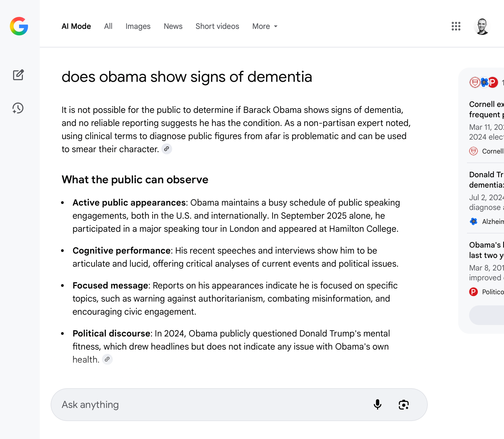Switch to the AI Mode tab

(x=76, y=26)
